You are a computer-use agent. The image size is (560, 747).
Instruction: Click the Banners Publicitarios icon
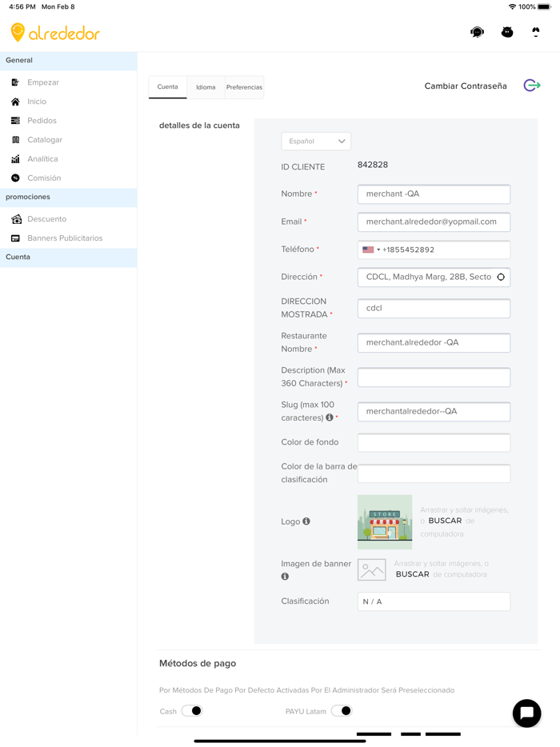(15, 238)
